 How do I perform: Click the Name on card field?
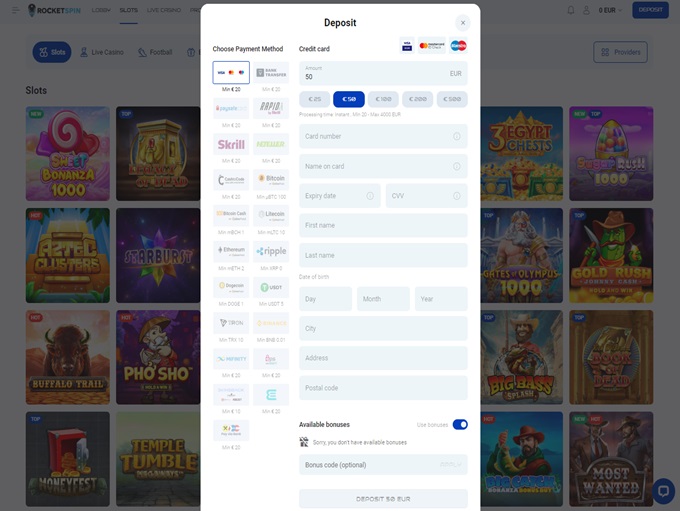pos(383,166)
